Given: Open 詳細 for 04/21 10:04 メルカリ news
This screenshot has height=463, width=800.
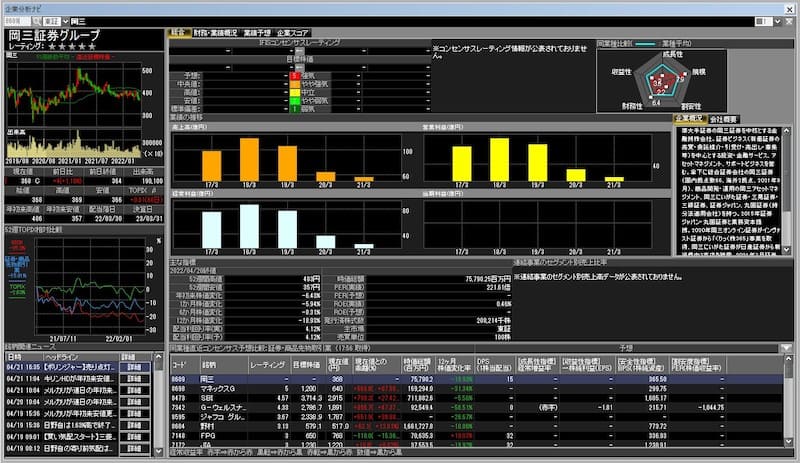Looking at the screenshot, I should (135, 391).
